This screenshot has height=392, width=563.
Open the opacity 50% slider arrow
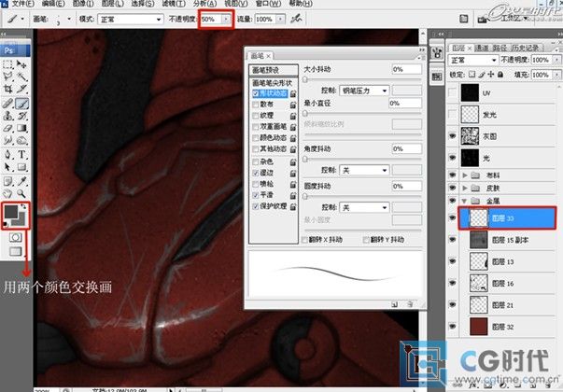[x=226, y=19]
